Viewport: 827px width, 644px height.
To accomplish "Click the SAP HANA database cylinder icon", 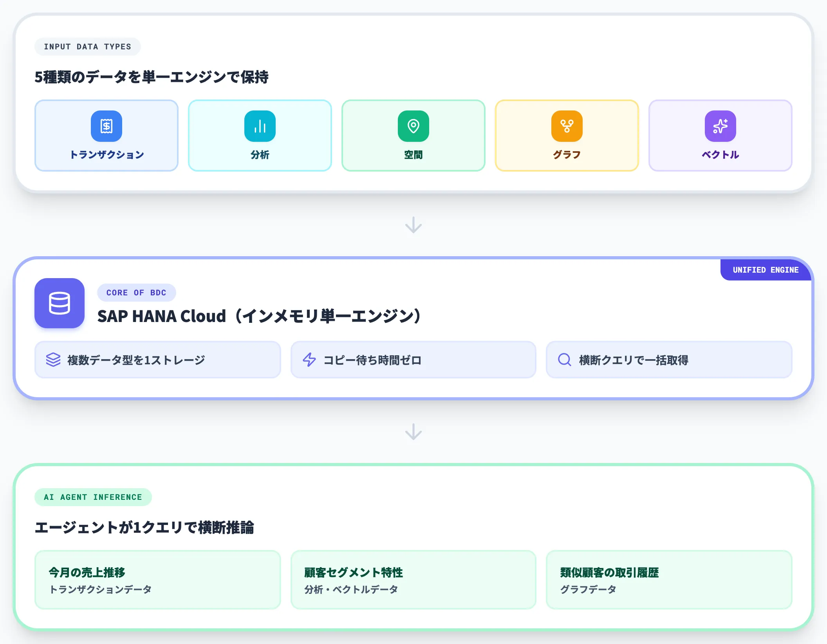I will coord(60,303).
